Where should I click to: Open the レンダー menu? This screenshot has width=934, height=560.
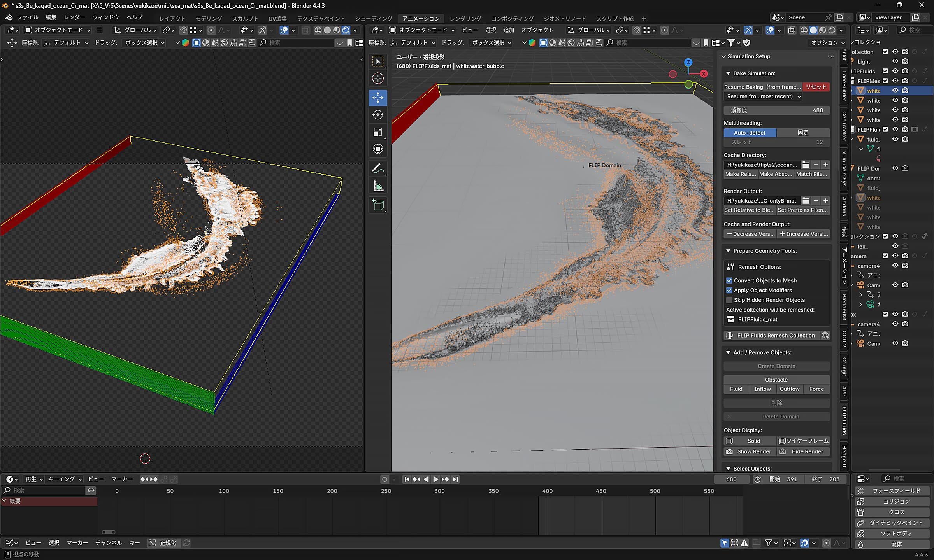(x=74, y=17)
